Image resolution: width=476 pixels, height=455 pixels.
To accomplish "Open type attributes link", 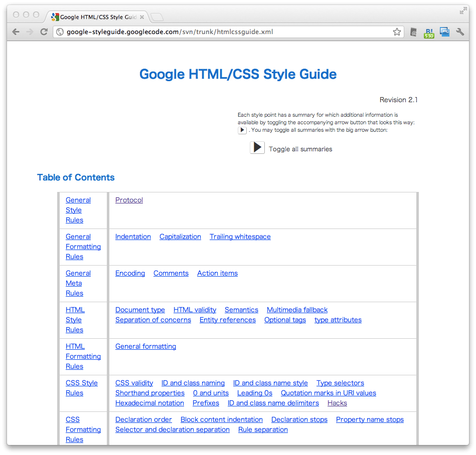I will tap(338, 320).
